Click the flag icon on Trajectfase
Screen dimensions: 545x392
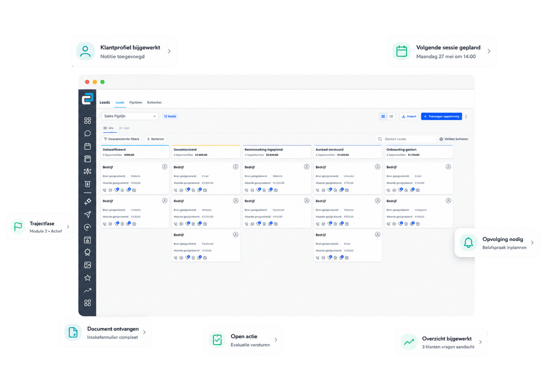(18, 227)
